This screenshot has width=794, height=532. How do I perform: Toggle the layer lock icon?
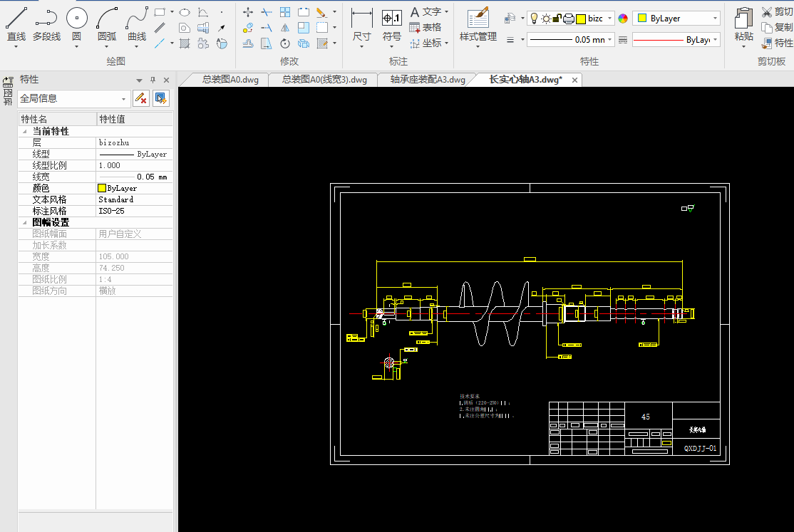click(x=557, y=19)
